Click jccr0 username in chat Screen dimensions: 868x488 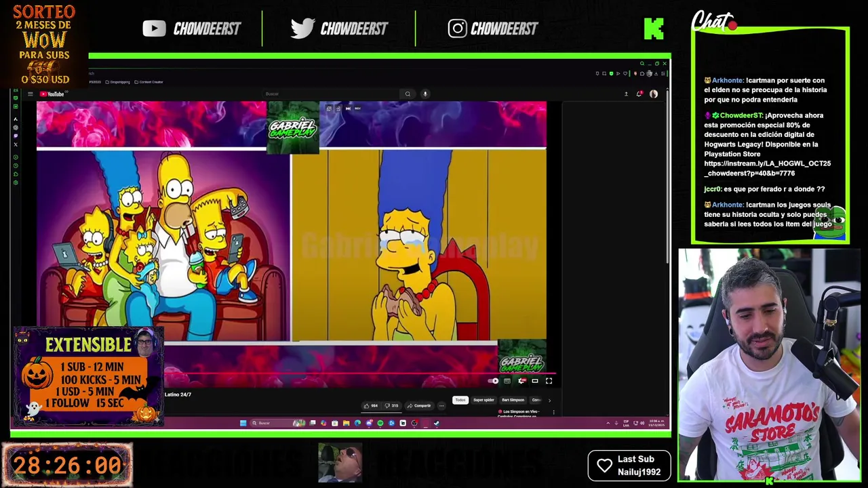[712, 189]
